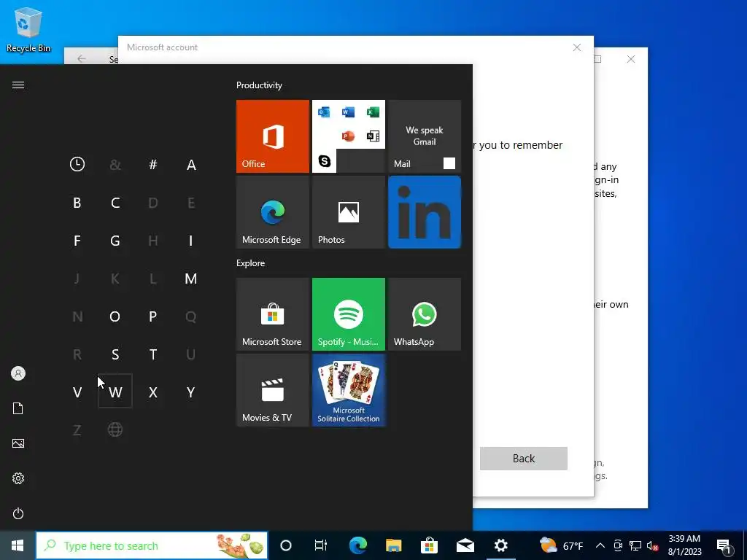Jump to recently added clock icon
747x560 pixels.
(77, 164)
